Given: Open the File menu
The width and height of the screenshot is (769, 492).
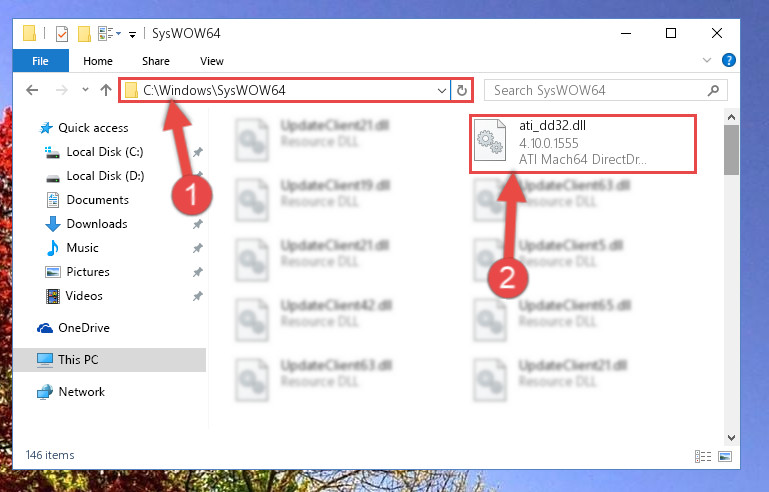Looking at the screenshot, I should pos(40,61).
